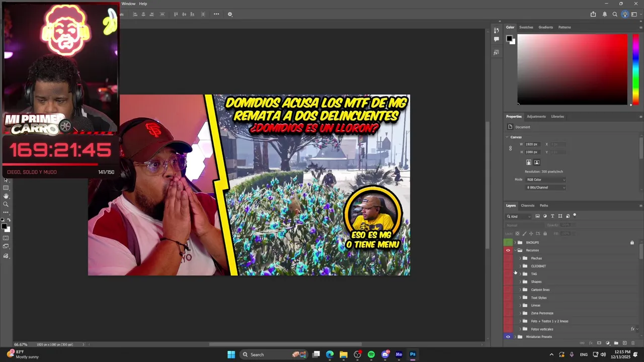Collapse the Recursos layer group
644x362 pixels.
pos(515,250)
